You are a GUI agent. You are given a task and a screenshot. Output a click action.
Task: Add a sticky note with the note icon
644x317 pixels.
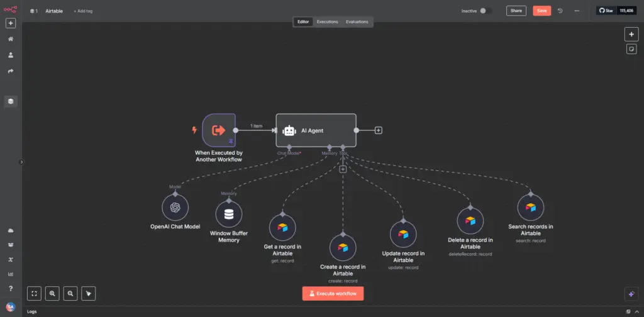point(631,49)
